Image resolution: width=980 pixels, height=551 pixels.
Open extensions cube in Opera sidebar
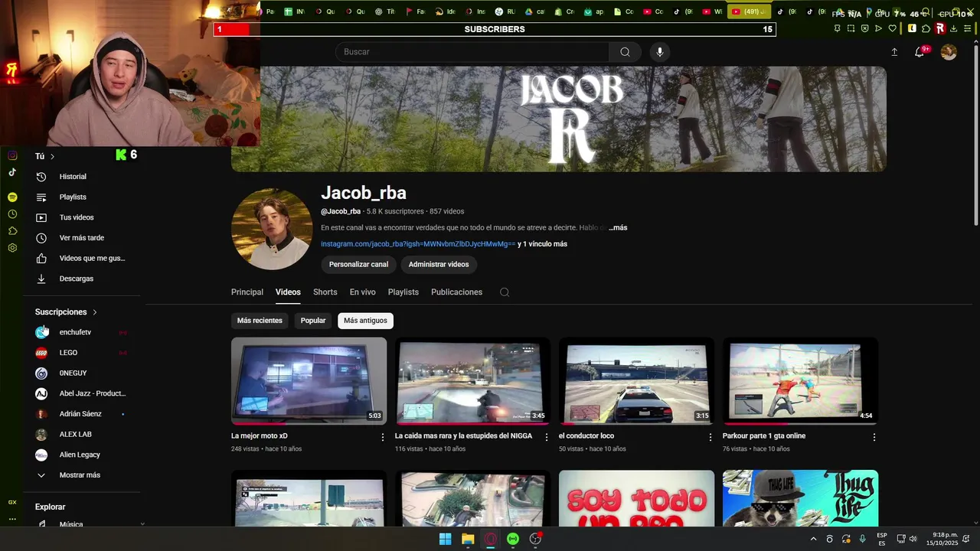[x=12, y=231]
